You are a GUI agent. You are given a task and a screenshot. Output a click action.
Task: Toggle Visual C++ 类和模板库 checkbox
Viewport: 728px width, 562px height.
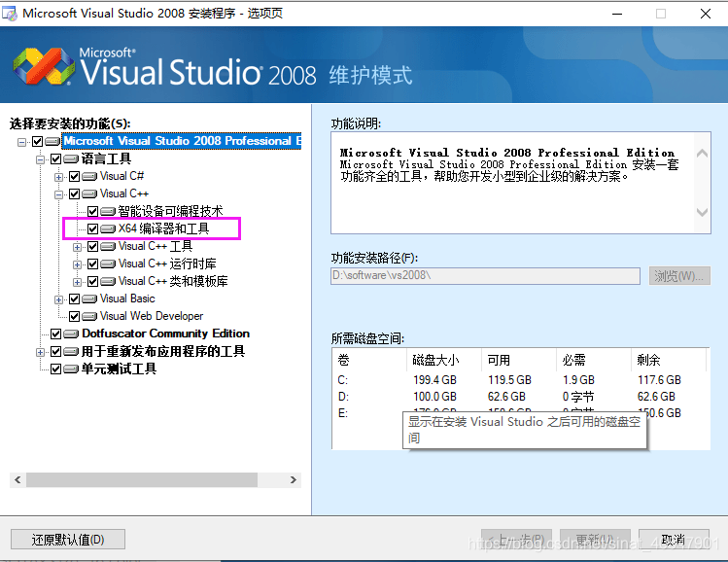point(93,281)
